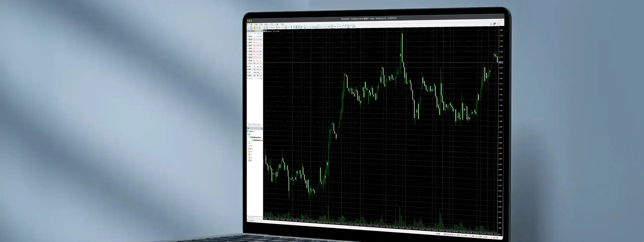
Task: Open search using top-right magnifier icon
Action: click(x=491, y=24)
